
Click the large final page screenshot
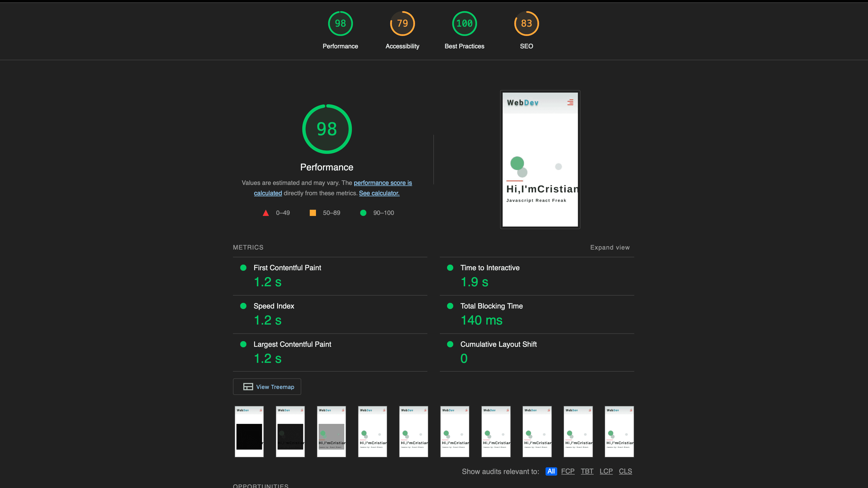[540, 159]
